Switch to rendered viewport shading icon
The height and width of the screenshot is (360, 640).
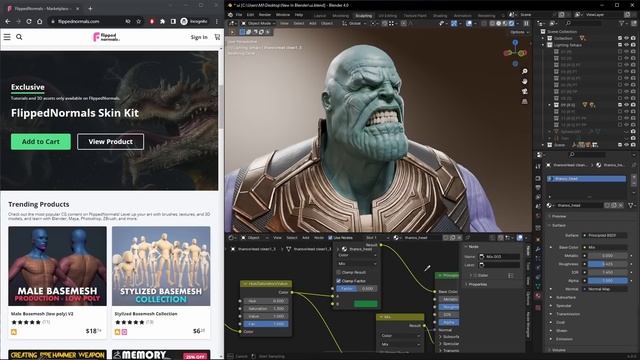511,23
